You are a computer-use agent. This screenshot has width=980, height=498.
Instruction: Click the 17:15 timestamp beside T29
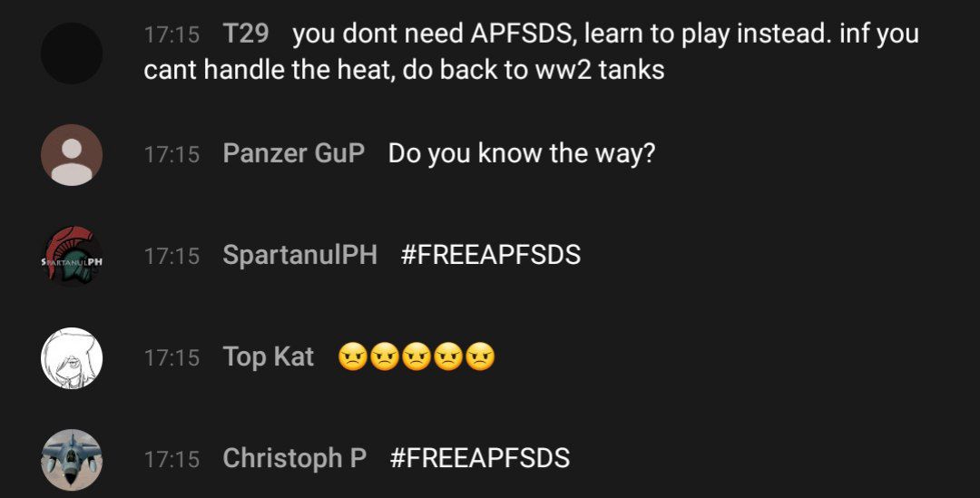point(171,34)
